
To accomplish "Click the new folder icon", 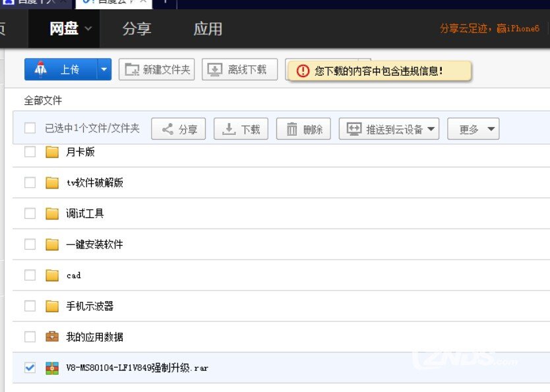I will (133, 69).
